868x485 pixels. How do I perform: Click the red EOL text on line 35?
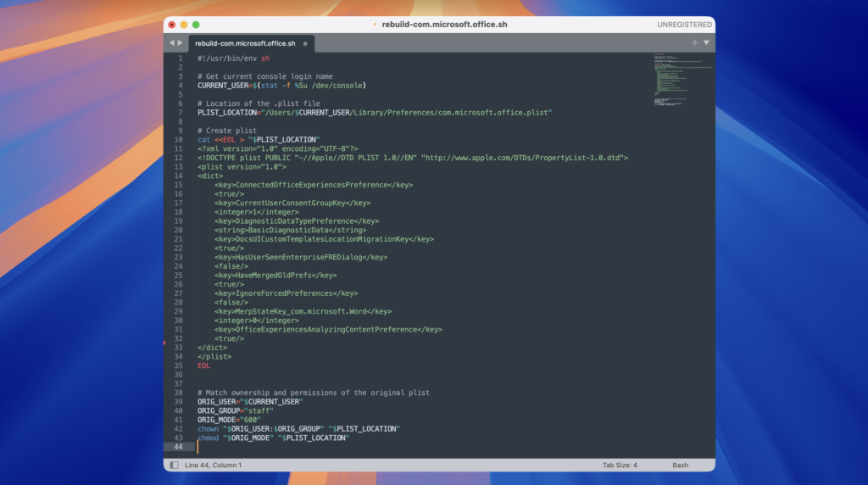point(203,365)
